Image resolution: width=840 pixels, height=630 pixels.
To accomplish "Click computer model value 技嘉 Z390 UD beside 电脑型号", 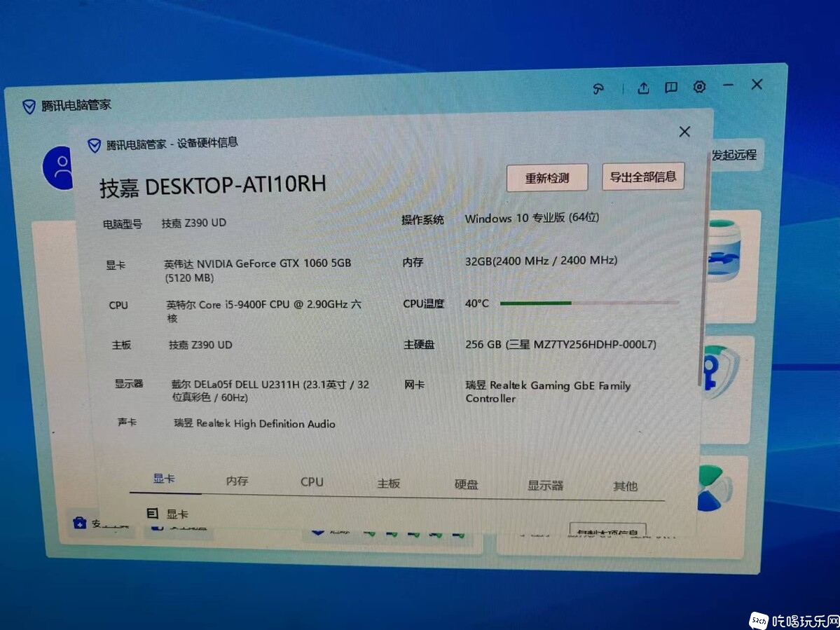I will tap(194, 223).
